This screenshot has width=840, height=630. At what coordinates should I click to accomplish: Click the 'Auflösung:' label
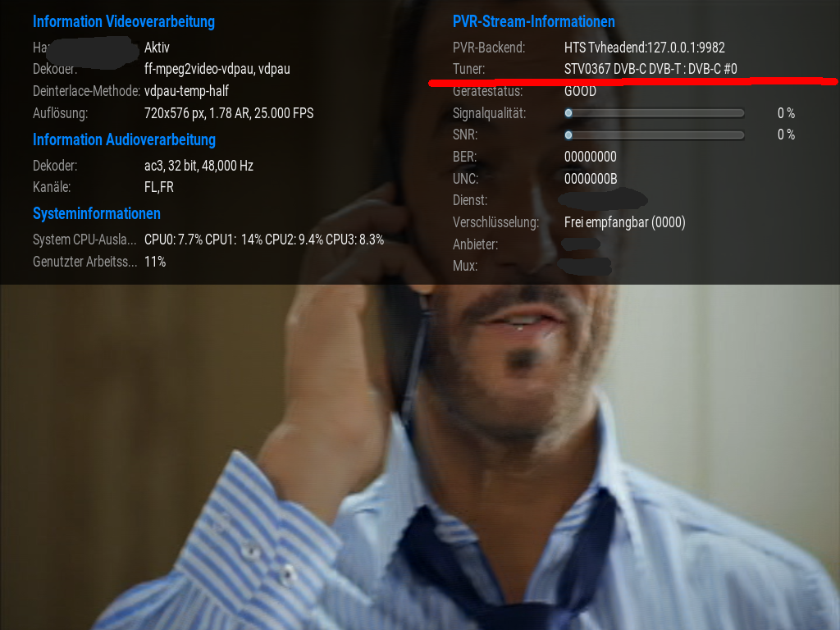tap(60, 113)
